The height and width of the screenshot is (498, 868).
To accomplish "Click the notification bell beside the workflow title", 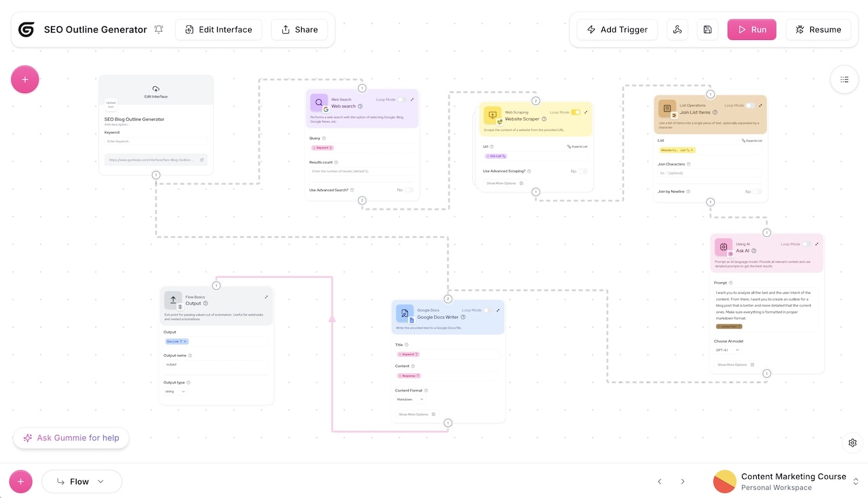I will click(159, 29).
